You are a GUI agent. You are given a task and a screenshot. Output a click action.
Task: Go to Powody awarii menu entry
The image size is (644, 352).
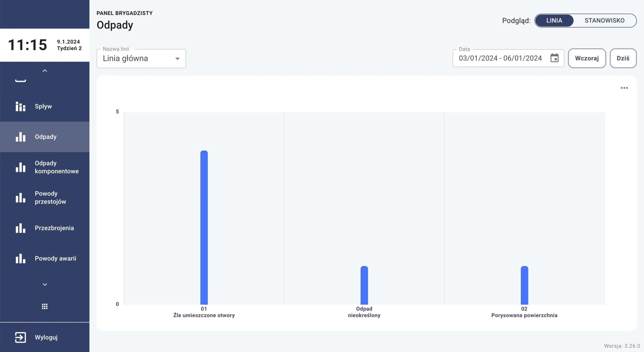click(55, 258)
